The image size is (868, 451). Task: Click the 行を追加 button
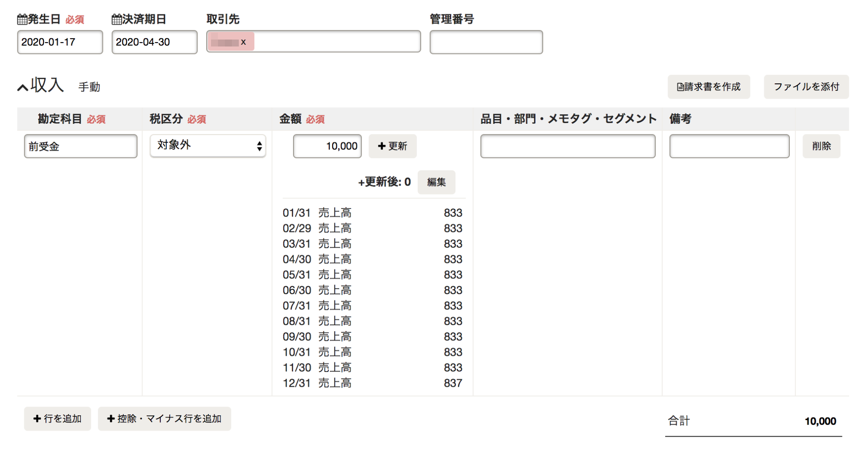click(57, 419)
